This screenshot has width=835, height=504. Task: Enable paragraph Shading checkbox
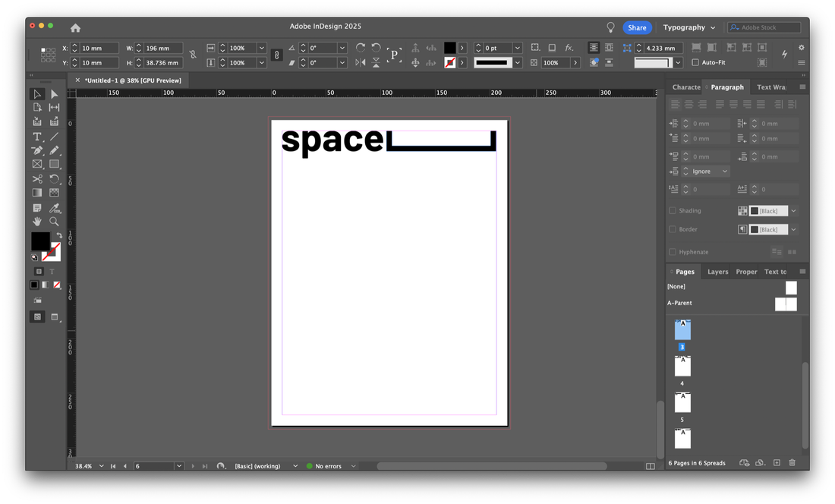pyautogui.click(x=673, y=211)
